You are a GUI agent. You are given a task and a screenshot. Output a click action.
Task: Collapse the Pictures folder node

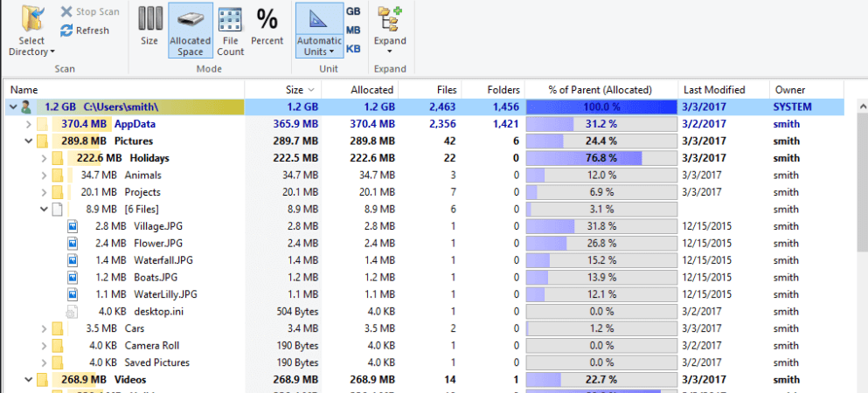(29, 141)
